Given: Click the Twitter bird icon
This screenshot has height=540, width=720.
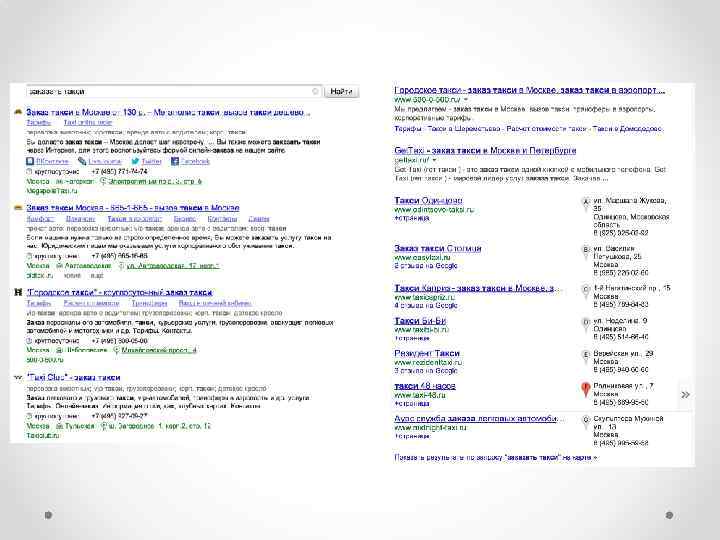Looking at the screenshot, I should tap(135, 161).
